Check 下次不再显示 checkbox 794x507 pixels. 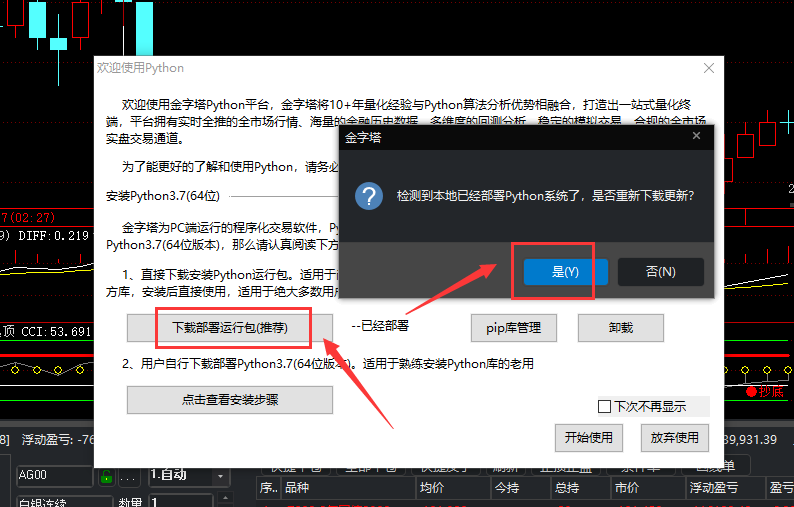click(x=605, y=406)
